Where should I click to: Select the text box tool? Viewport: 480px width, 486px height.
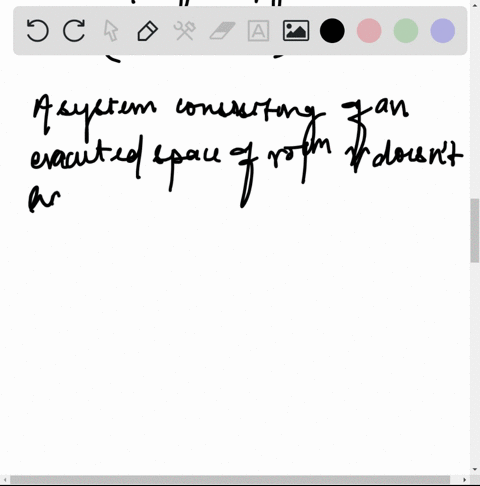pos(258,31)
